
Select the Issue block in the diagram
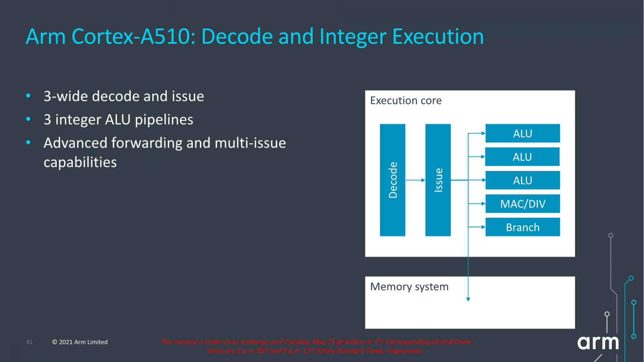point(438,180)
